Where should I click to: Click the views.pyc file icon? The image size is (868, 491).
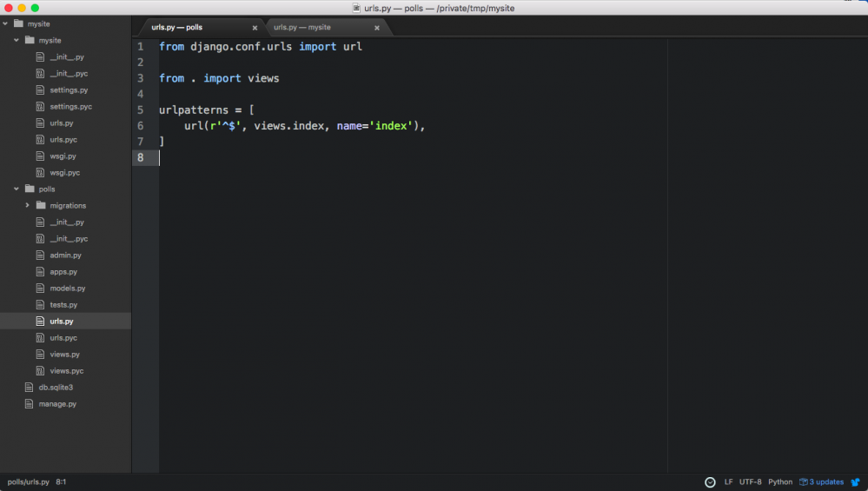(x=40, y=371)
